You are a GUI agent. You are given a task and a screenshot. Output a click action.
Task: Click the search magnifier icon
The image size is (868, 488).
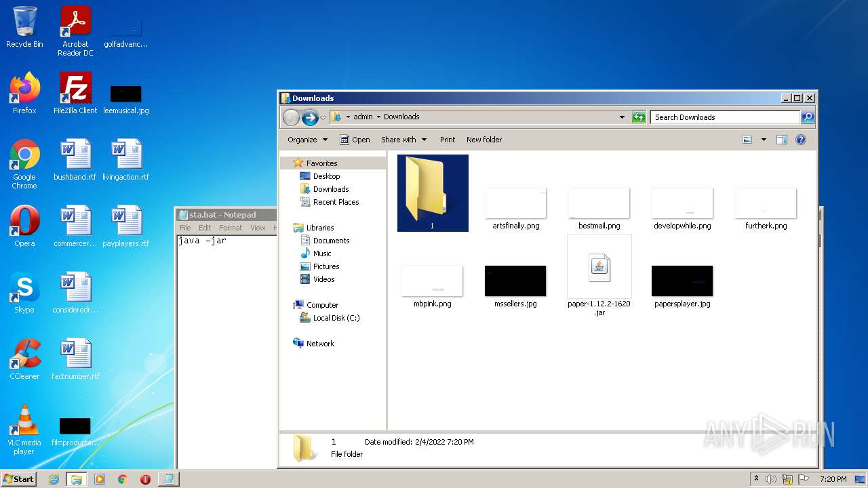click(x=807, y=117)
